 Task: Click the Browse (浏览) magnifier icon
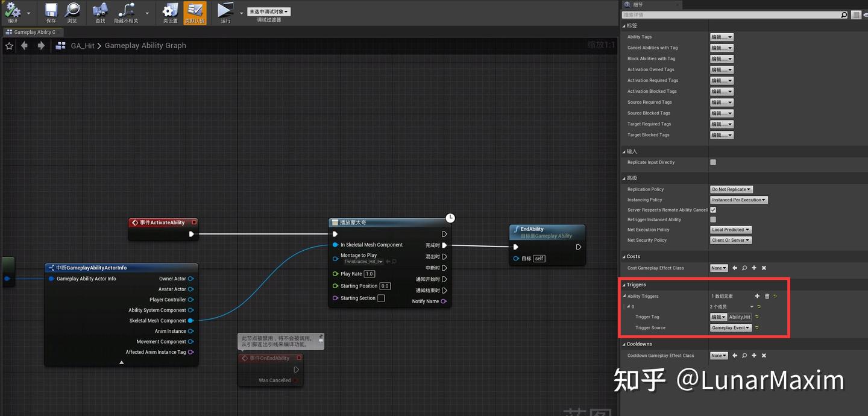point(72,12)
